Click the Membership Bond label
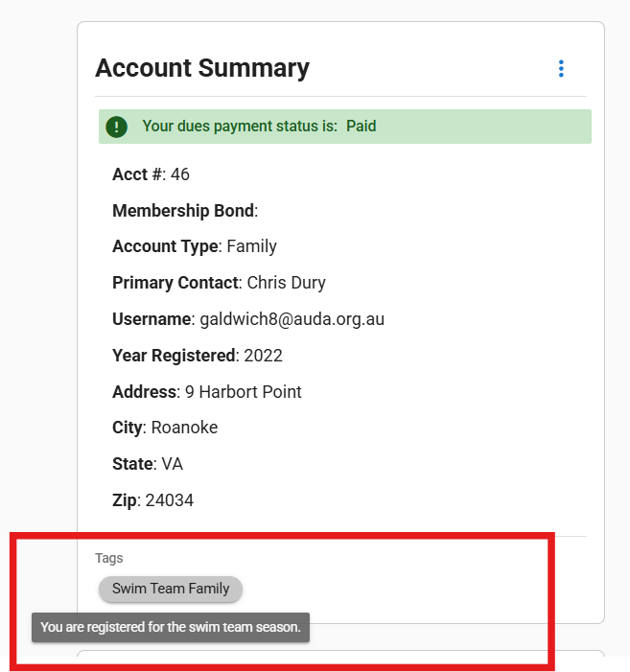 (183, 211)
